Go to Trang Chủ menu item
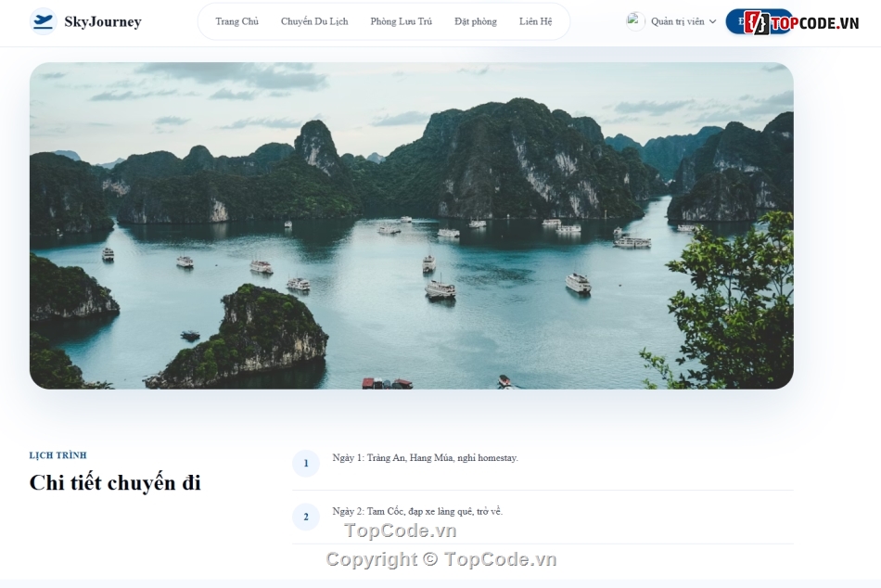Screen dimensions: 881x588 pos(236,21)
